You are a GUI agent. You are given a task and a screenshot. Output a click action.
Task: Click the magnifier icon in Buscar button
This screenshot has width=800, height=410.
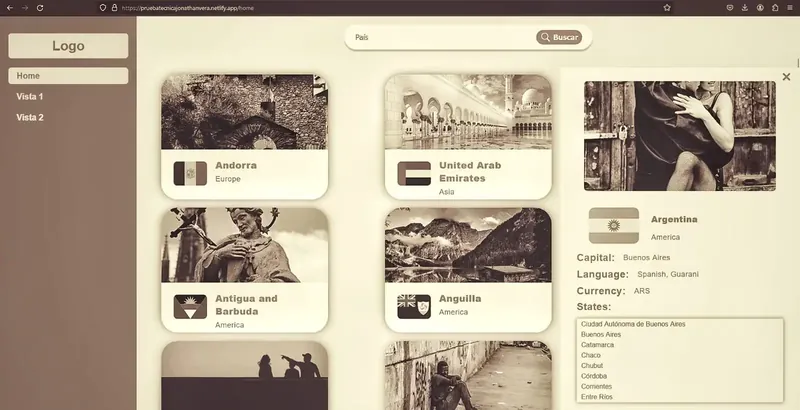pos(545,37)
